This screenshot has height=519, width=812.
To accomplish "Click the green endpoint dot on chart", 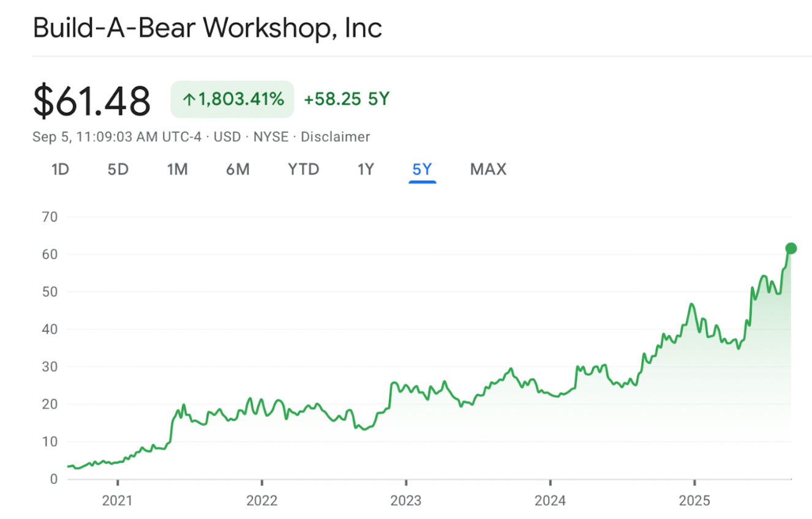I will (x=791, y=248).
